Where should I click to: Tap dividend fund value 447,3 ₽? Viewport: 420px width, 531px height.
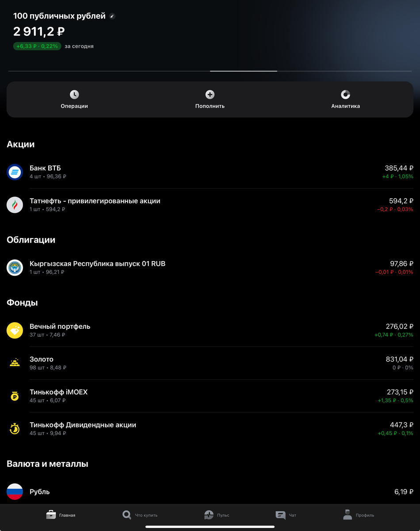(401, 425)
